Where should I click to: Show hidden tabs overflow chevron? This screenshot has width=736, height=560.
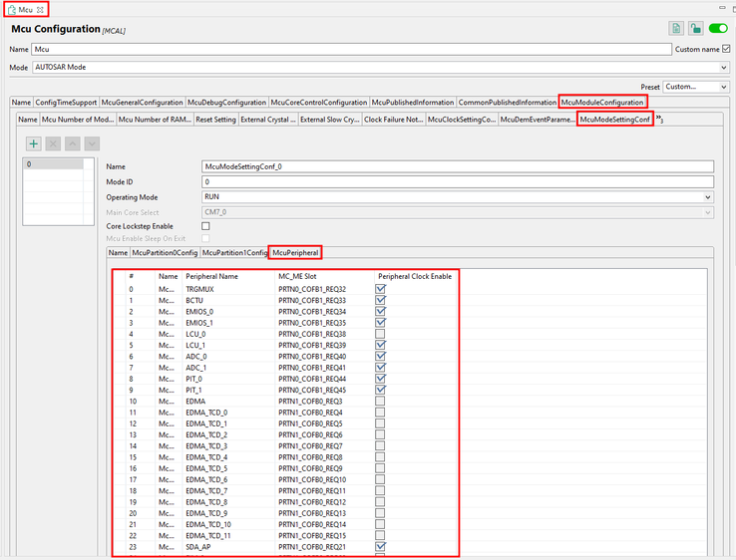pyautogui.click(x=659, y=120)
